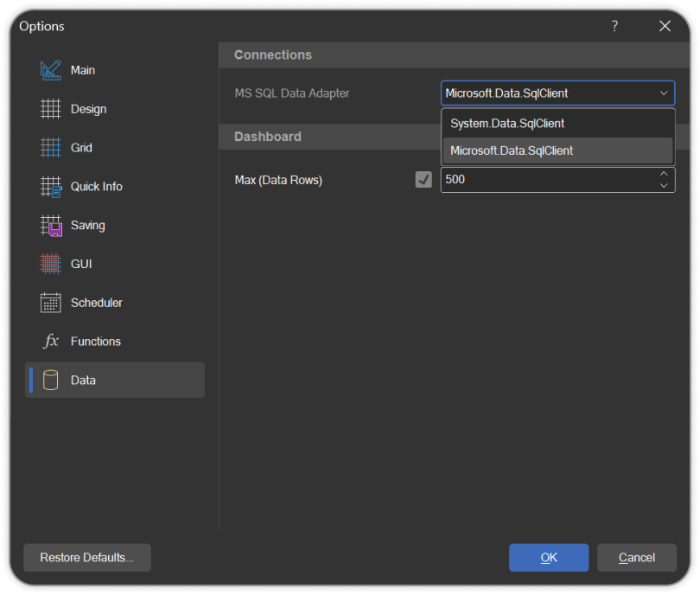Confirm with the OK button
Image resolution: width=700 pixels, height=595 pixels.
tap(549, 558)
